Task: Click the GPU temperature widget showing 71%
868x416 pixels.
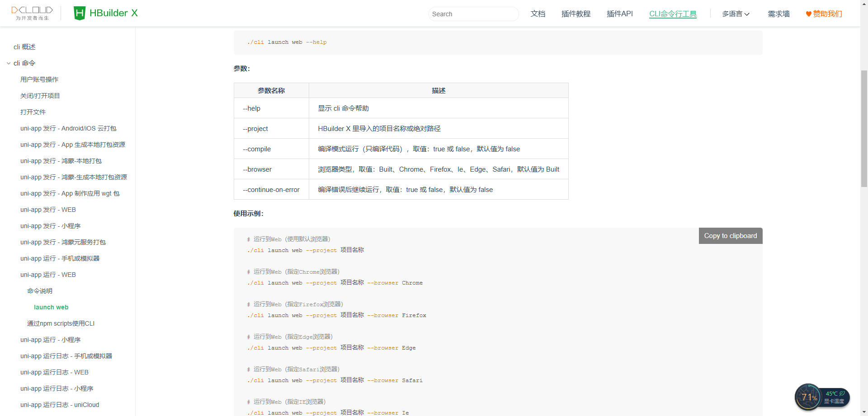Action: 821,397
